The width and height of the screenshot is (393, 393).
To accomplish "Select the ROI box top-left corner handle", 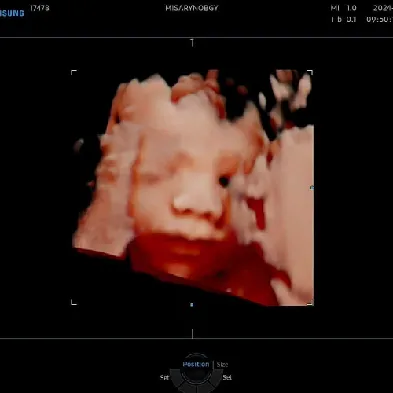I will click(74, 72).
